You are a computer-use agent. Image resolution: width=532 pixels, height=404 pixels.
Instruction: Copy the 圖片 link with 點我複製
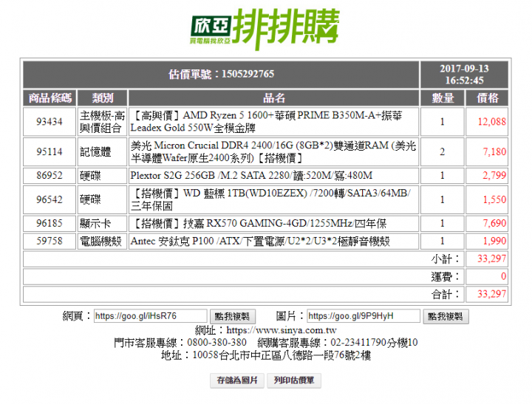click(x=446, y=317)
